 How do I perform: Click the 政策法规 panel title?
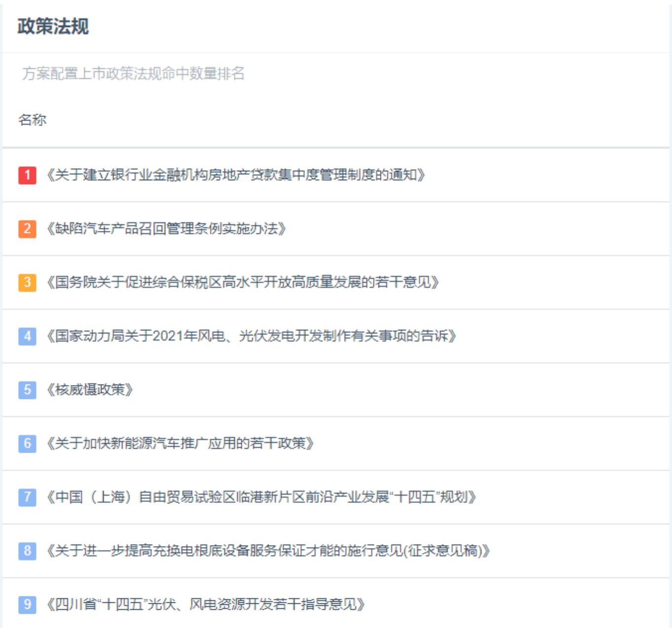[53, 27]
